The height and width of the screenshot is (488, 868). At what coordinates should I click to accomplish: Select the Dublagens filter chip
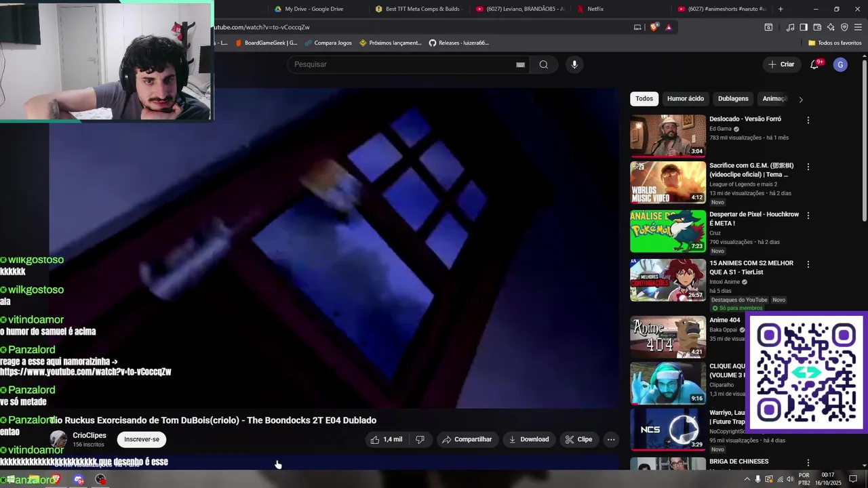[x=733, y=98]
